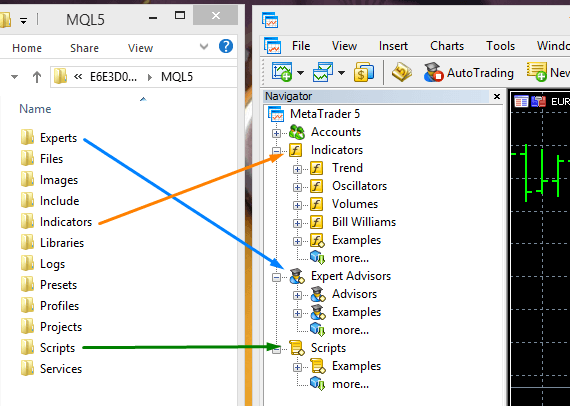Click the New Order toolbar icon

(537, 72)
